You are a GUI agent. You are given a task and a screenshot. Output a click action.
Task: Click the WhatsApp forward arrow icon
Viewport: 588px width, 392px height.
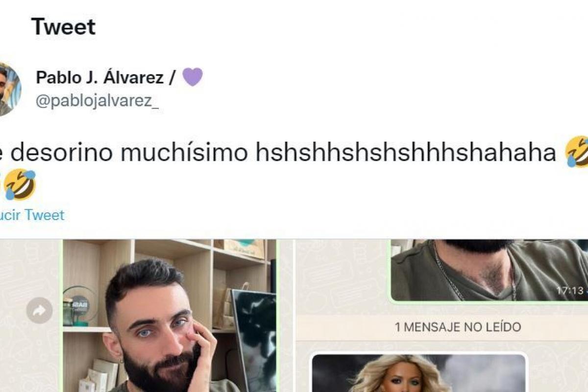(x=39, y=310)
